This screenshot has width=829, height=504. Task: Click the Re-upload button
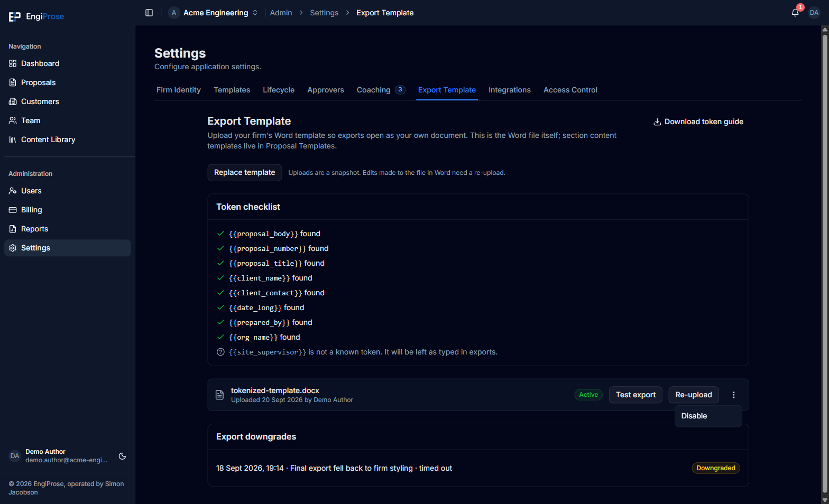pos(694,395)
